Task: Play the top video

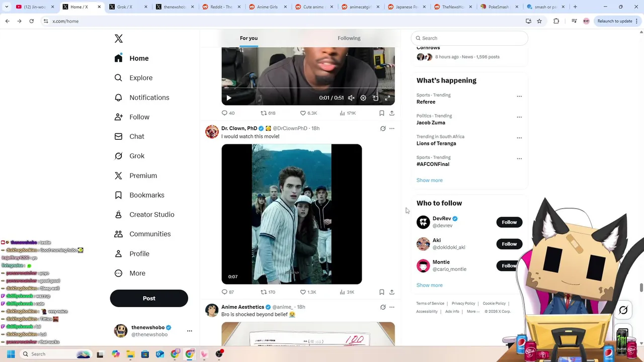Action: click(x=228, y=98)
